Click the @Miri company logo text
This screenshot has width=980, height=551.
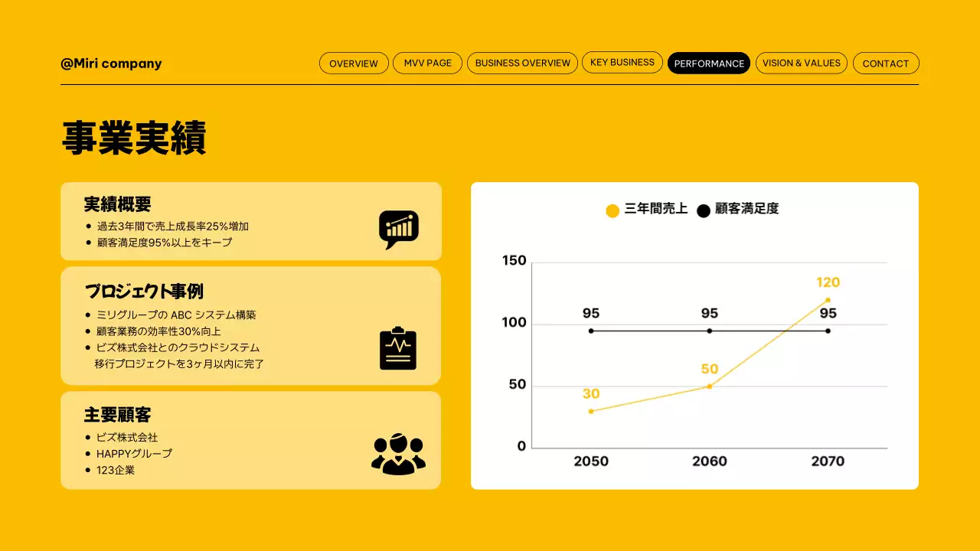[111, 64]
